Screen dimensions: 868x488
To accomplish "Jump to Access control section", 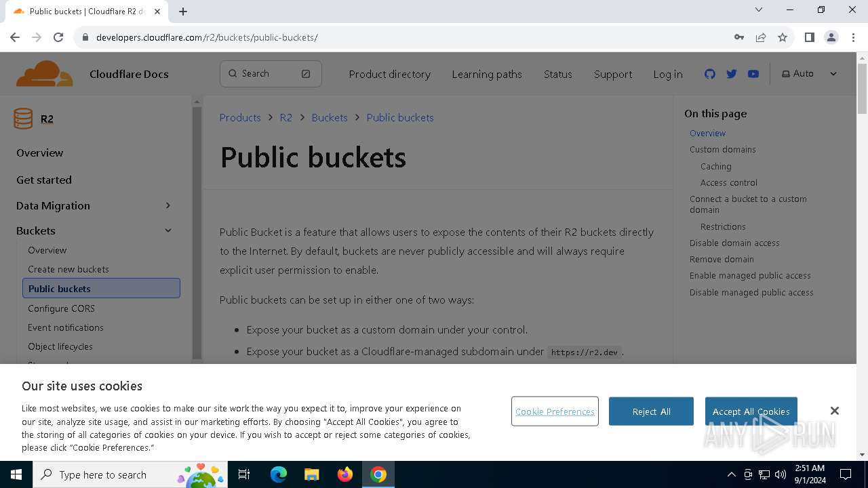I will [729, 183].
